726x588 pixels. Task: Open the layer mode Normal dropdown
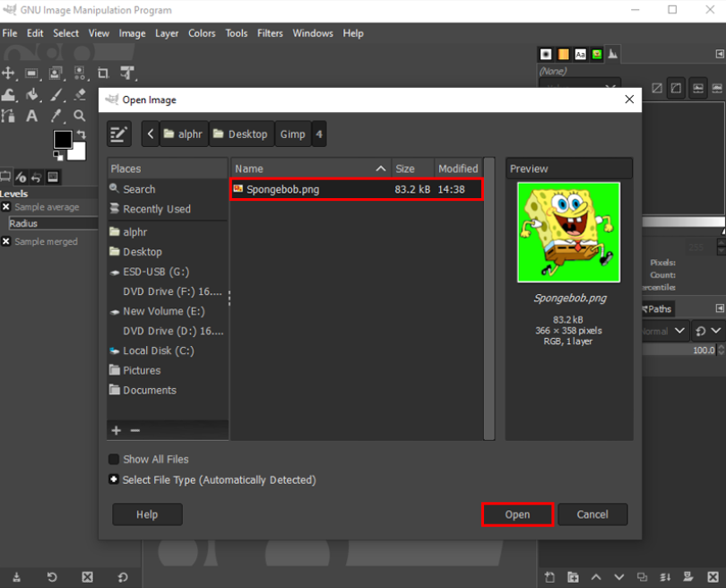pos(661,331)
